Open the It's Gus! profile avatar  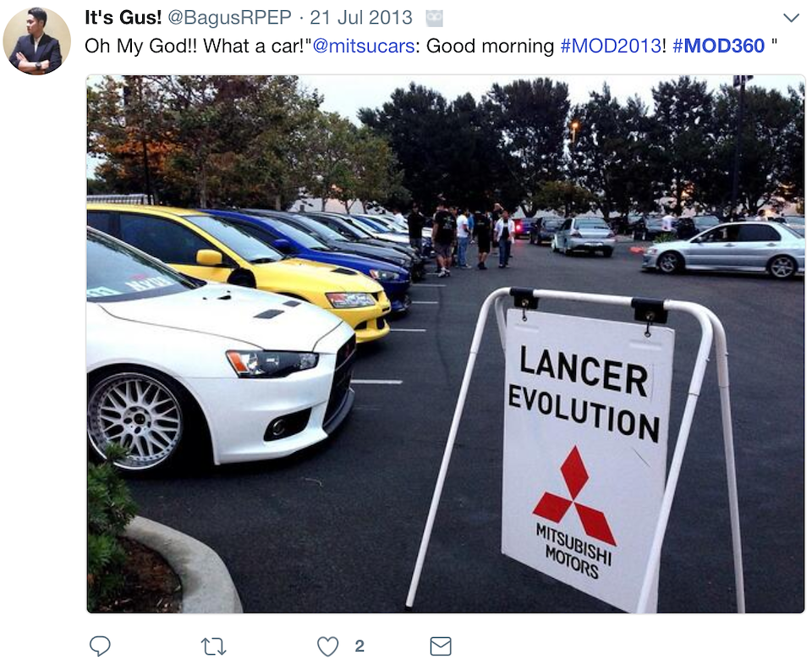[x=36, y=41]
